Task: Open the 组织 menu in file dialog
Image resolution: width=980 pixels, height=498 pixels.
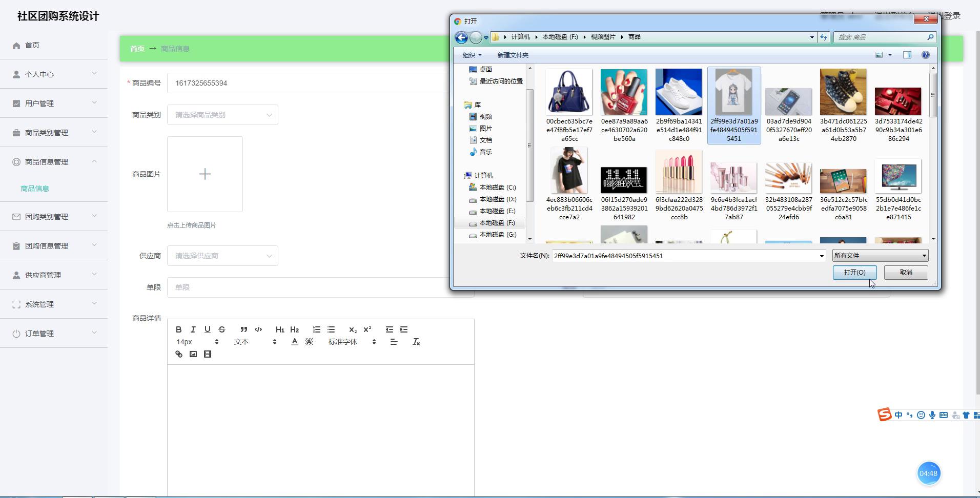Action: tap(472, 55)
